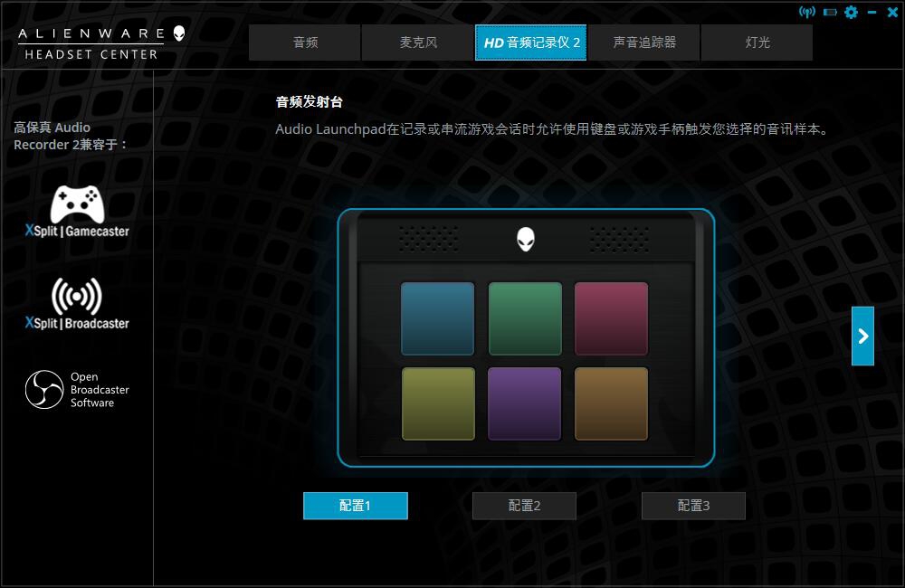
Task: Click the wireless signal status icon
Action: coord(808,13)
